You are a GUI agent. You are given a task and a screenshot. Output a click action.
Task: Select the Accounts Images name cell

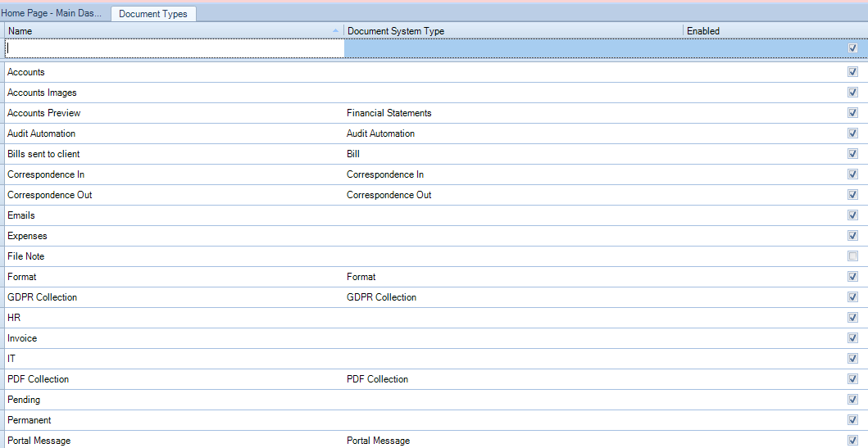175,93
